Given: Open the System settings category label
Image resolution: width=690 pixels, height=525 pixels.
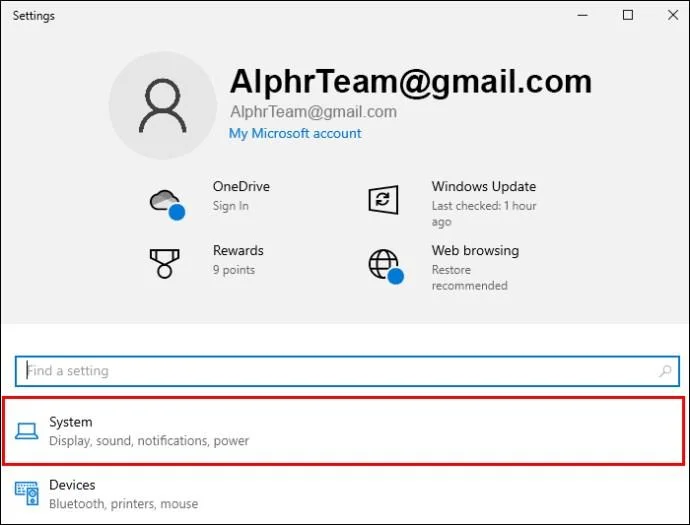Looking at the screenshot, I should (71, 423).
